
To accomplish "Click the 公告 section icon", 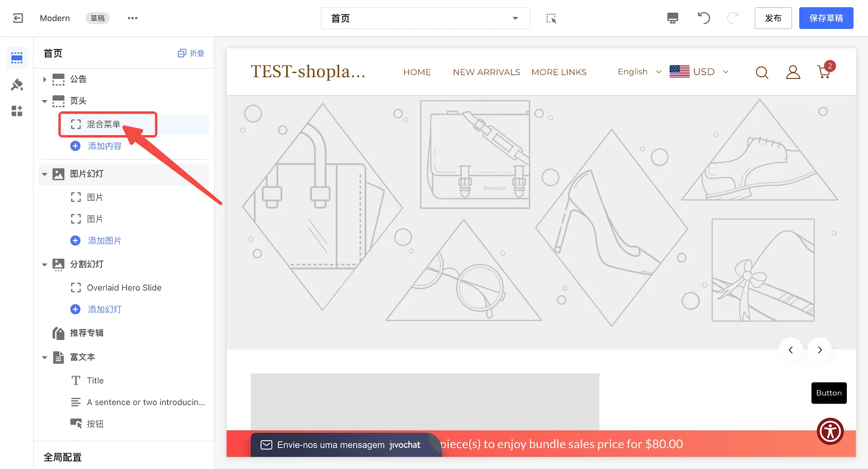I will pos(58,79).
